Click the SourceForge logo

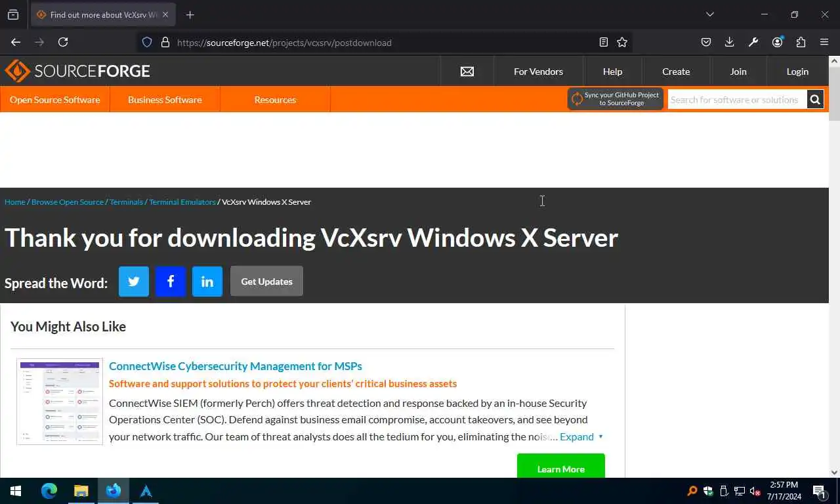point(77,71)
